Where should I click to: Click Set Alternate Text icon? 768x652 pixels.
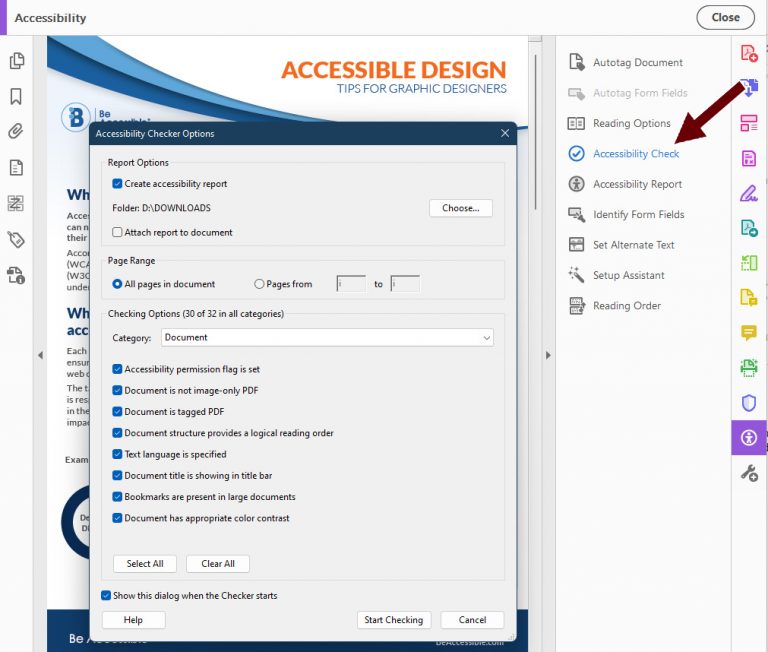(576, 244)
